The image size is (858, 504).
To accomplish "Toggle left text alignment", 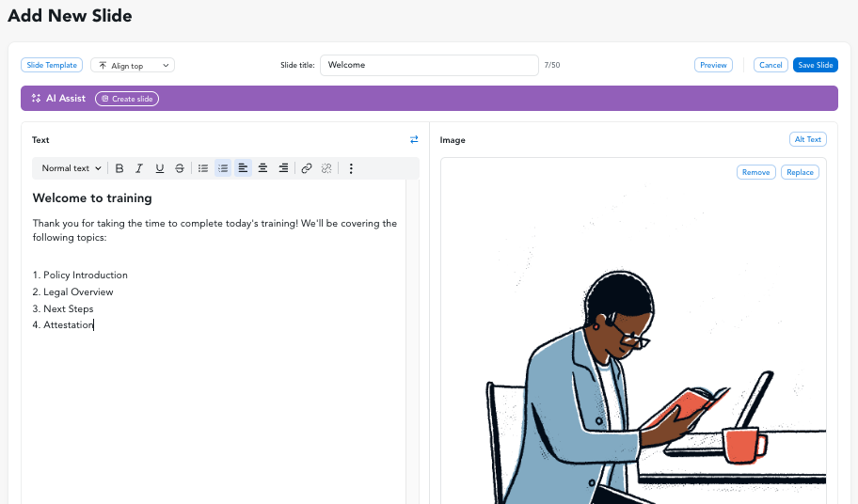I will (x=243, y=168).
